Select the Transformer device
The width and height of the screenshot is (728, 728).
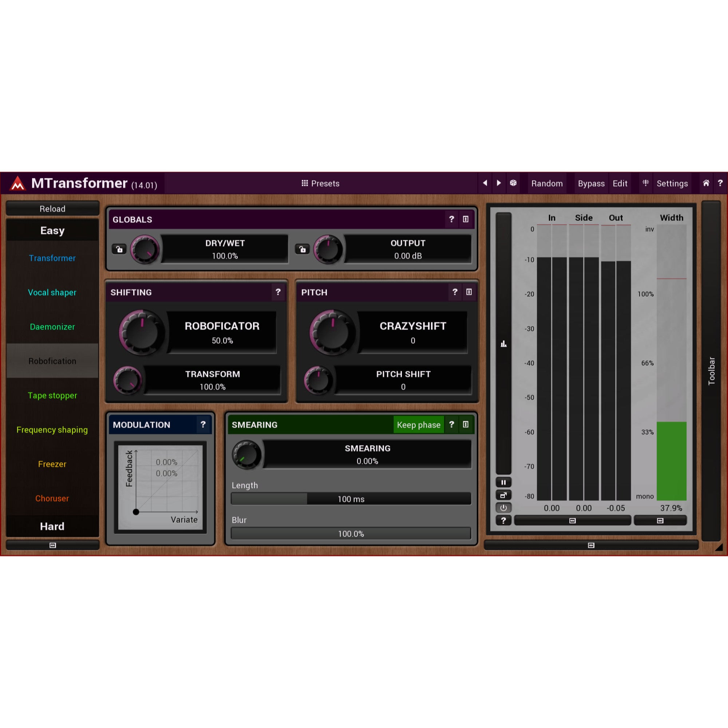(52, 258)
